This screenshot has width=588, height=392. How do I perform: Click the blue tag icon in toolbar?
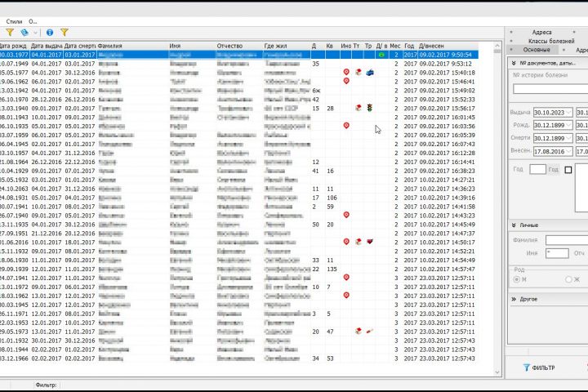pyautogui.click(x=24, y=33)
